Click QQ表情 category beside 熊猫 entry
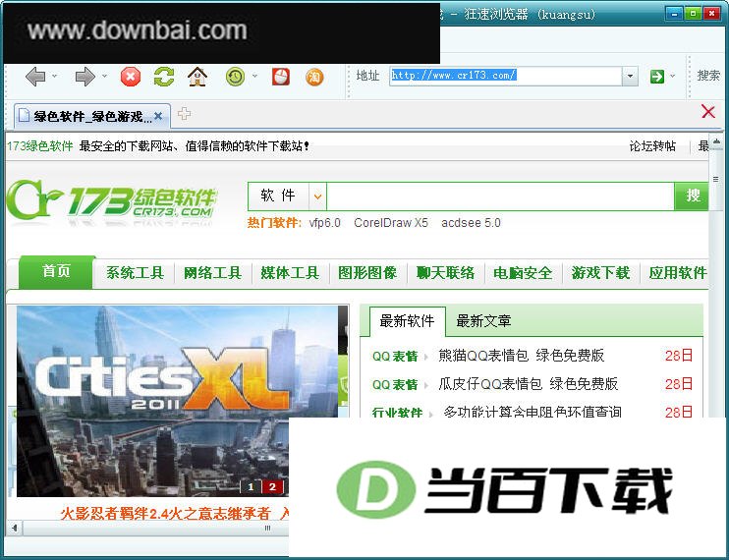This screenshot has height=560, width=729. (395, 357)
